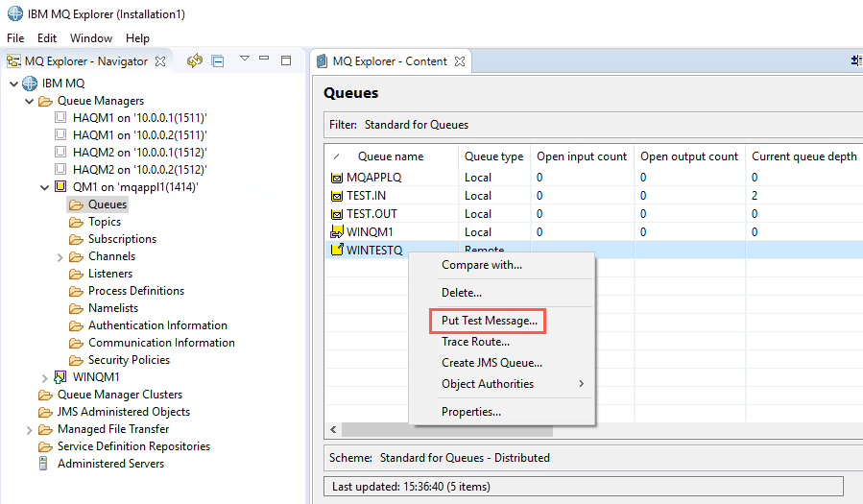Open the Subscriptions folder
Viewport: 863px width, 504px height.
tap(122, 239)
